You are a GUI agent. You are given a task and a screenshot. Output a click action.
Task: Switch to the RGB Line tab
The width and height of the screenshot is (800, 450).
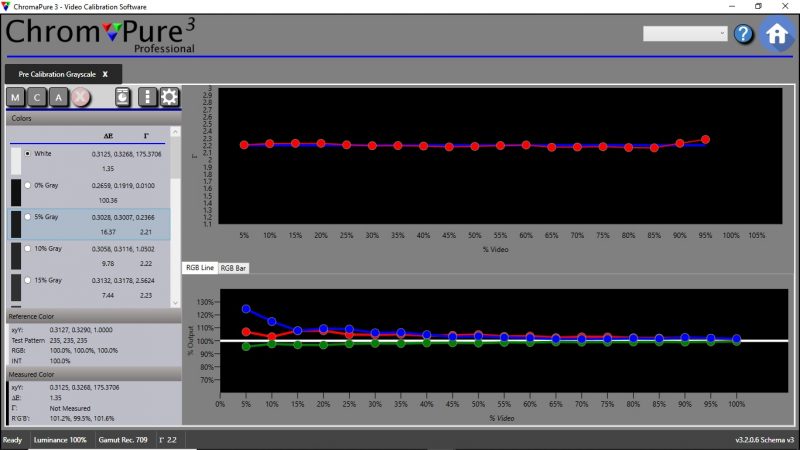coord(200,268)
